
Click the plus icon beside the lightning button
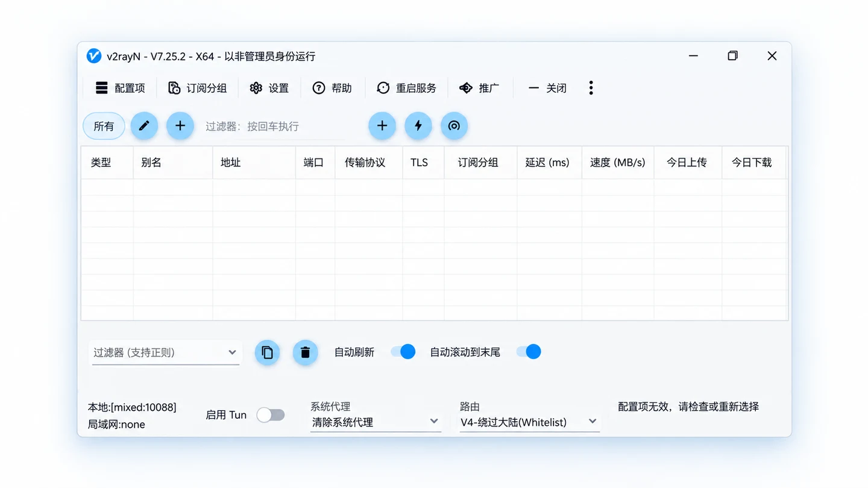(x=382, y=126)
